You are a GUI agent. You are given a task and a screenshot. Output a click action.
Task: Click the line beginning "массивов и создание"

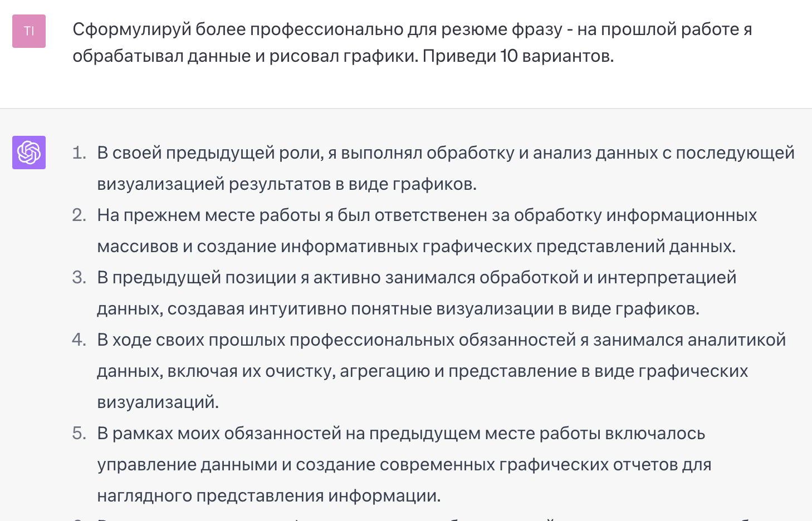point(416,247)
